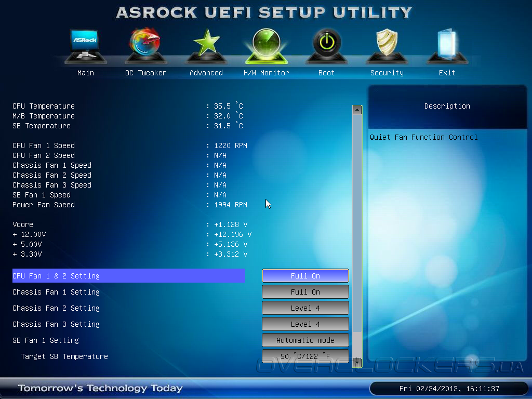This screenshot has width=532, height=399.
Task: Click the 1220 RPM value
Action: click(x=231, y=145)
